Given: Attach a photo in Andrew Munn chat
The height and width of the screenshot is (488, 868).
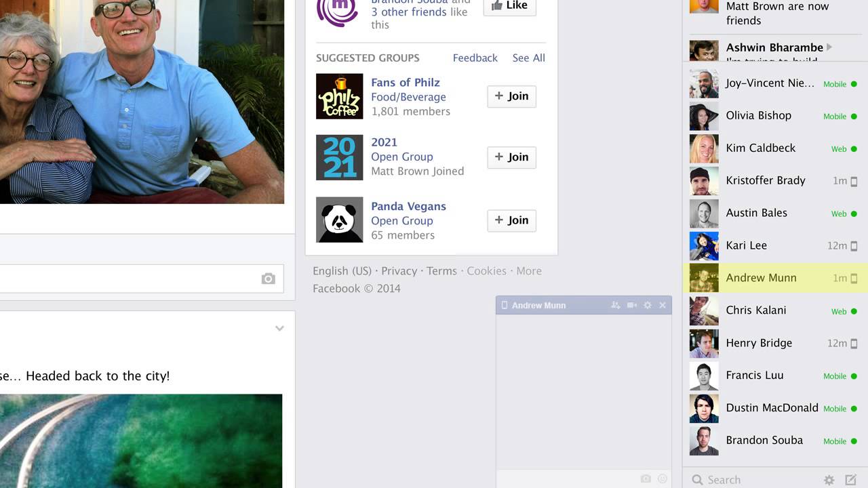Looking at the screenshot, I should 646,479.
